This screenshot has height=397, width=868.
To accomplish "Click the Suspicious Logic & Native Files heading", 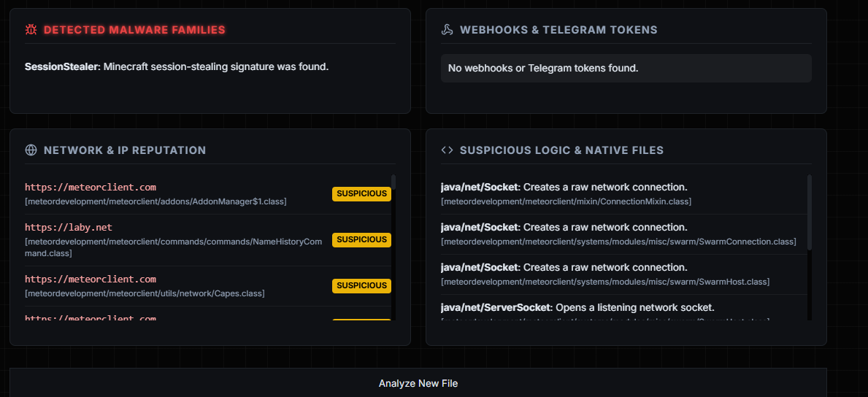I will pyautogui.click(x=562, y=150).
